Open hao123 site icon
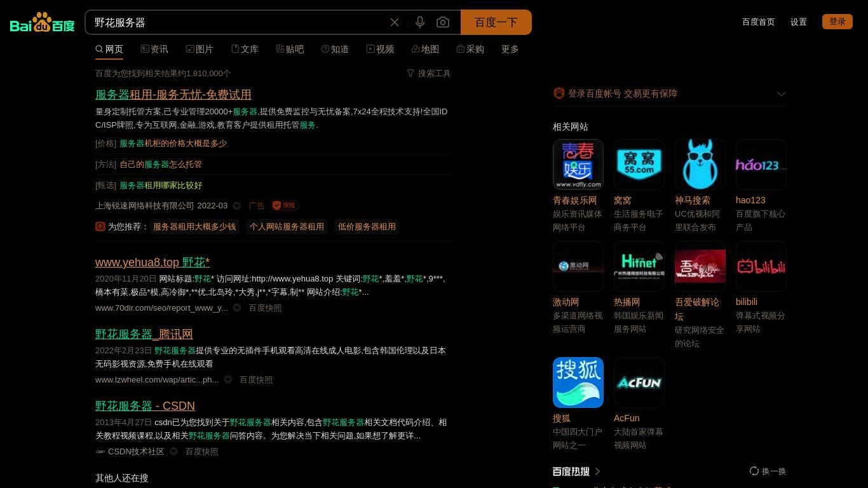Viewport: 868px width, 488px height. tap(761, 165)
